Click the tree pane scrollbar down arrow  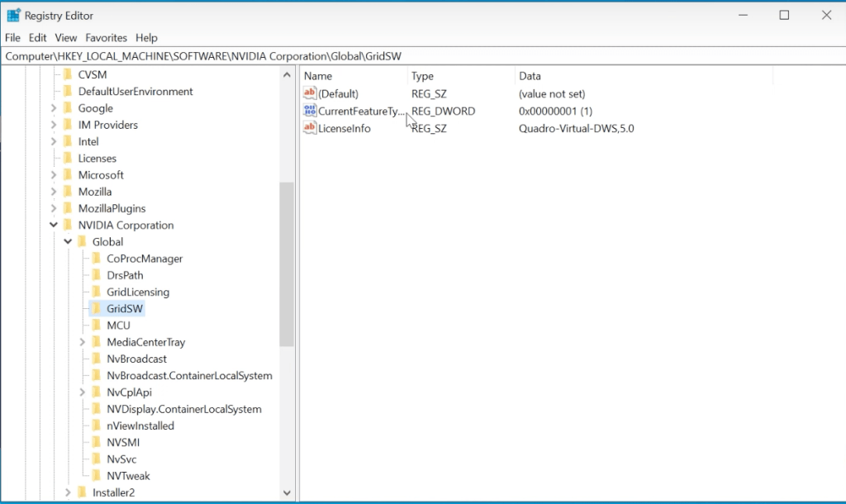point(287,493)
